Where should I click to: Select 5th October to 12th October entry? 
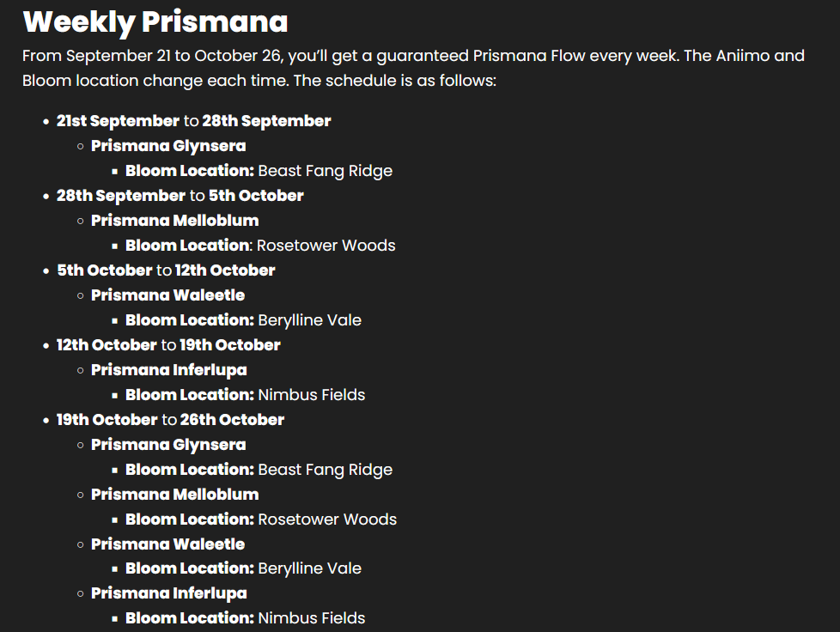pyautogui.click(x=166, y=270)
